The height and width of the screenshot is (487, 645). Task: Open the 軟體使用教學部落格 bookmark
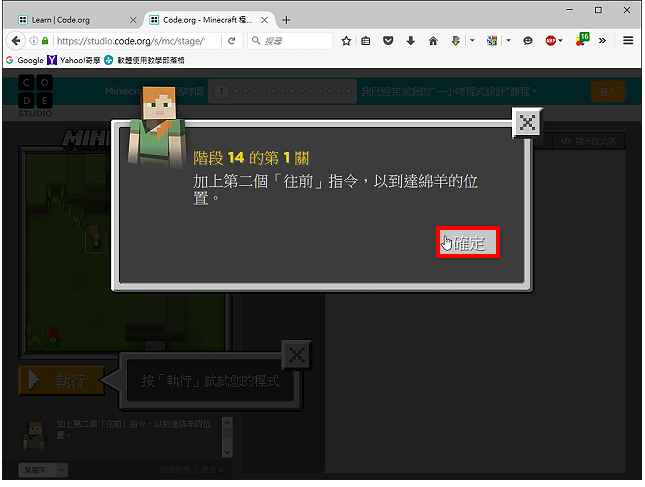click(x=144, y=60)
